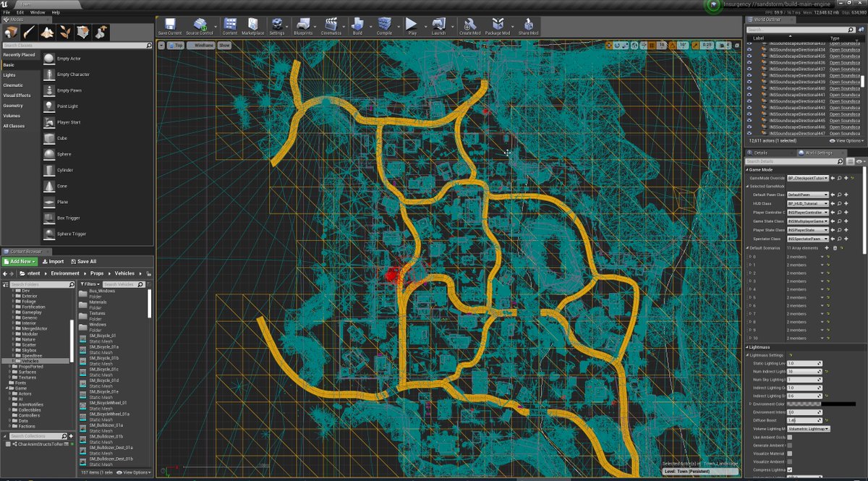This screenshot has width=868, height=481.
Task: Open the Settings toolbar icon
Action: (x=277, y=27)
